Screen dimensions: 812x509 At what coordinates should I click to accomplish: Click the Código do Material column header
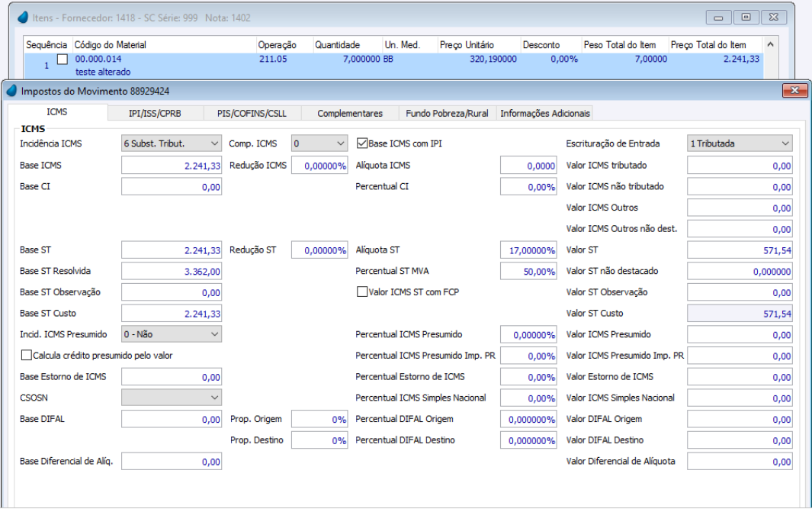111,45
